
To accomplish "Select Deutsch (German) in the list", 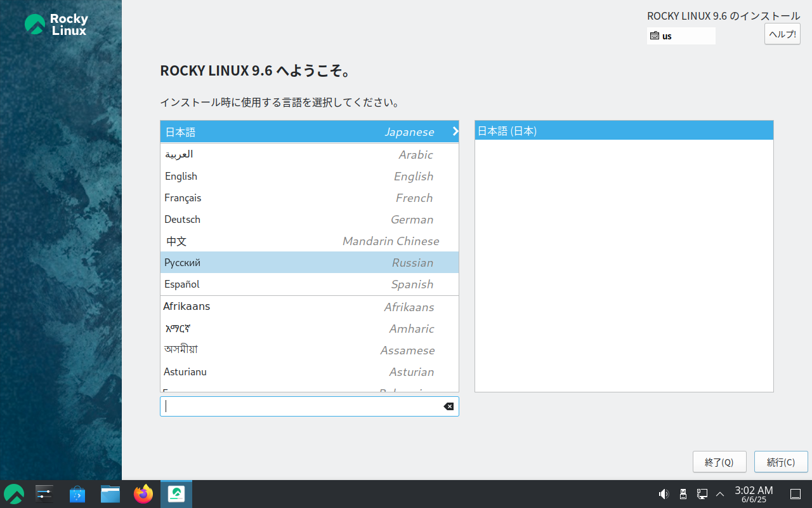I will coord(310,220).
